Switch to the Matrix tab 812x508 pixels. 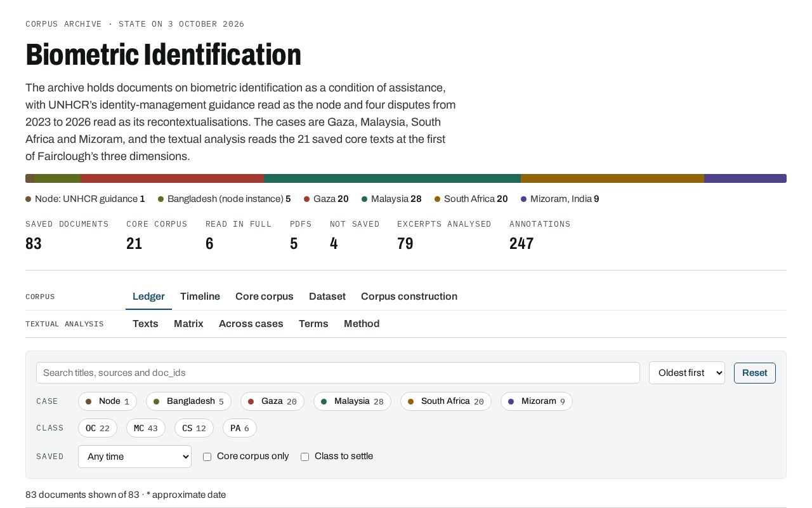click(188, 324)
